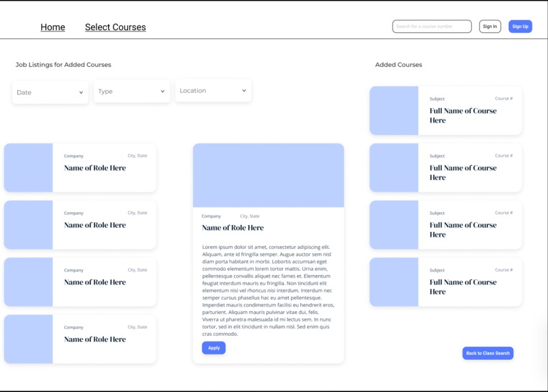548x392 pixels.
Task: Open the Location filter dropdown
Action: [213, 90]
